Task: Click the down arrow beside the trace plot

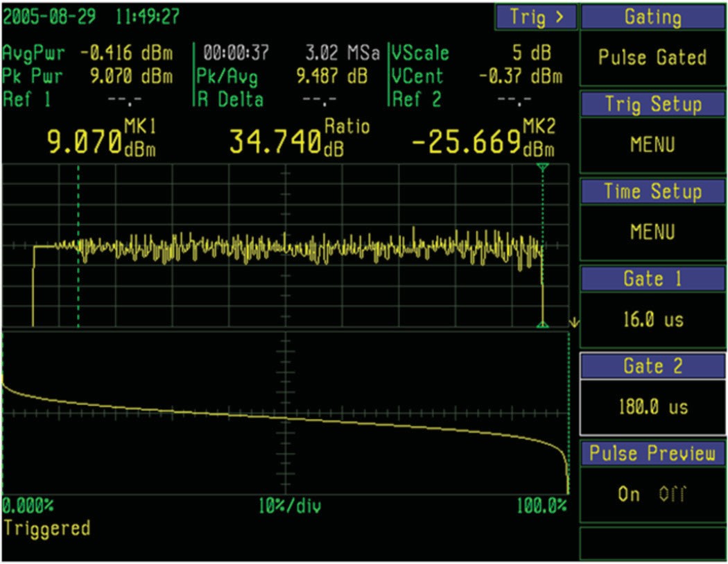Action: (x=574, y=322)
